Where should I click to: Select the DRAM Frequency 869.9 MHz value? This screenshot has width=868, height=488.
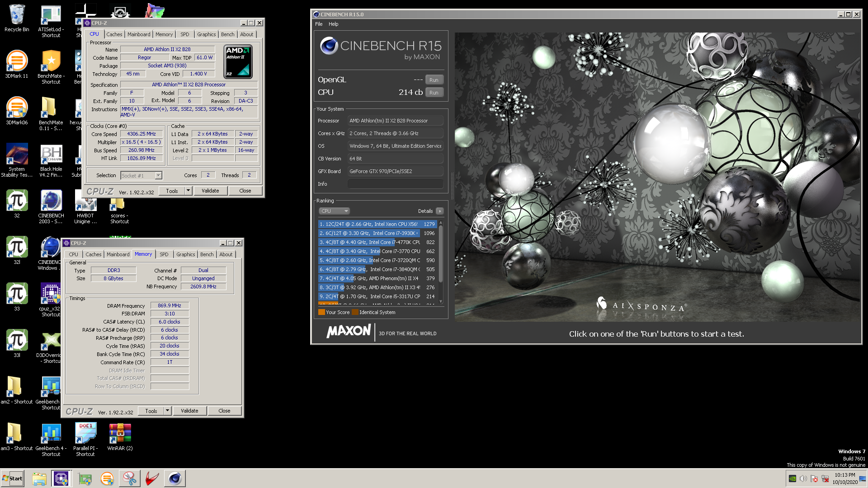170,306
